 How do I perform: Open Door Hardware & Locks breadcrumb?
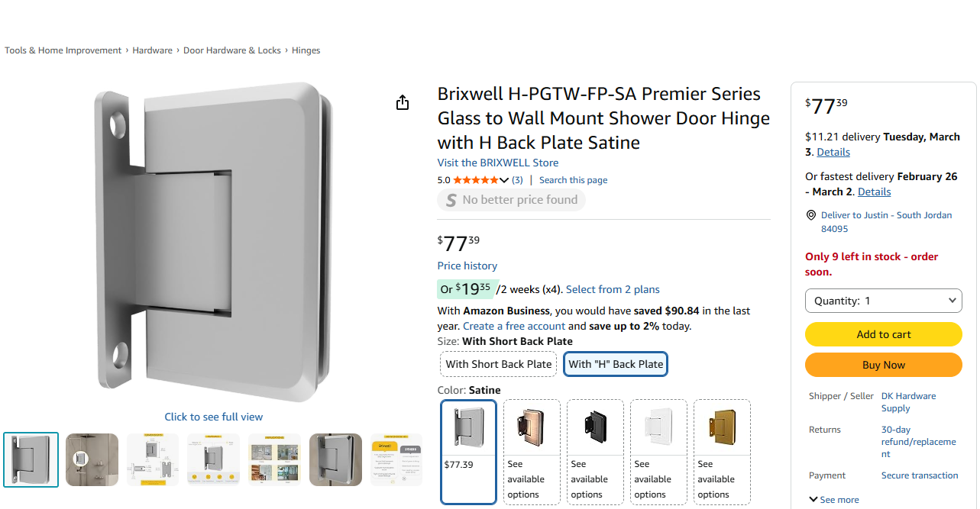pyautogui.click(x=232, y=50)
